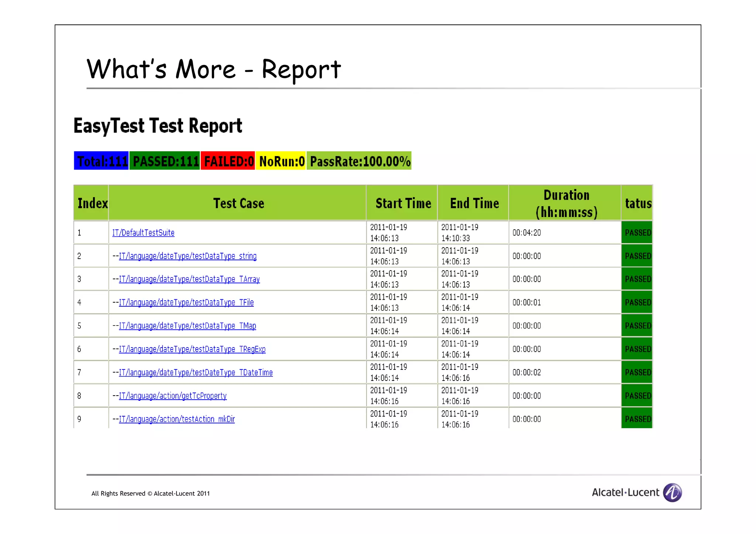The width and height of the screenshot is (756, 534).
Task: Click the 00:00:01 duration in TFile row
Action: click(527, 302)
